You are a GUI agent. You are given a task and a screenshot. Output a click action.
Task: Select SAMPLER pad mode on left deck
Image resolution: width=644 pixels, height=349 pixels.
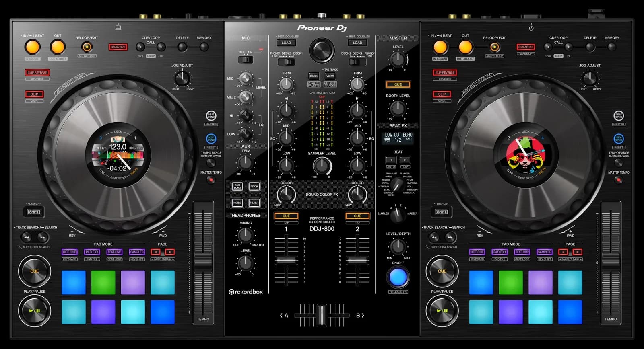coord(137,252)
